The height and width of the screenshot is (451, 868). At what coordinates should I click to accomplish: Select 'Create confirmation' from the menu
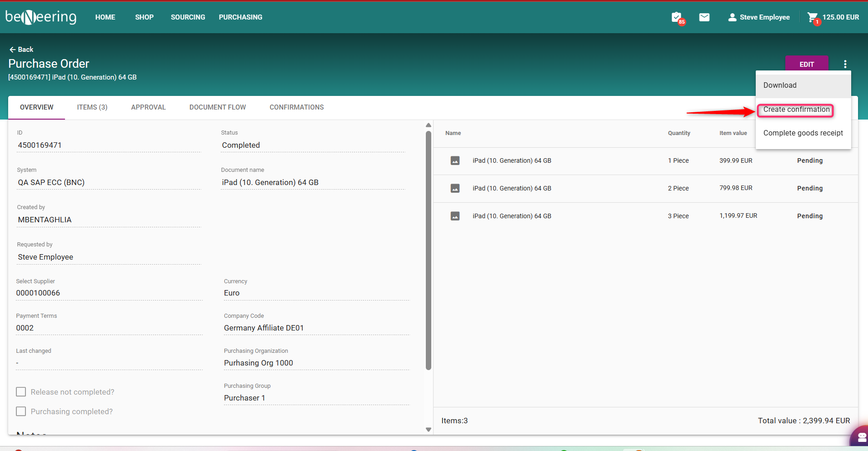coord(796,110)
